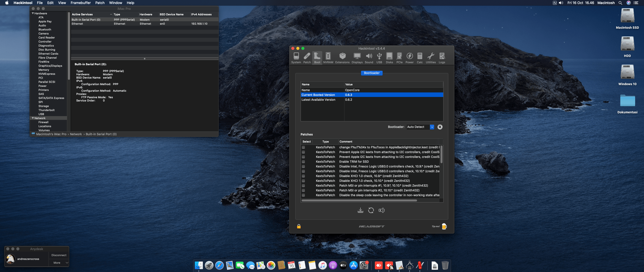The image size is (644, 272).
Task: Open the Bootloader Auto Detect dropdown
Action: (420, 127)
